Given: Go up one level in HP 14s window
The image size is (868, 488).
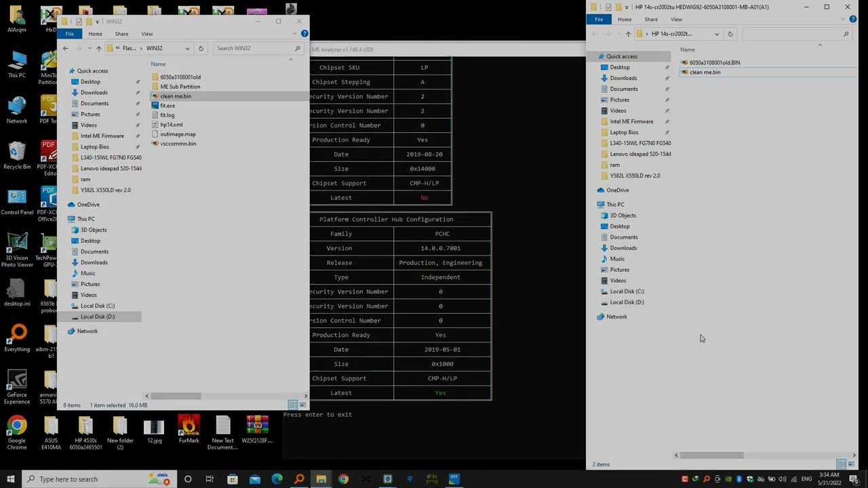Looking at the screenshot, I should click(628, 34).
